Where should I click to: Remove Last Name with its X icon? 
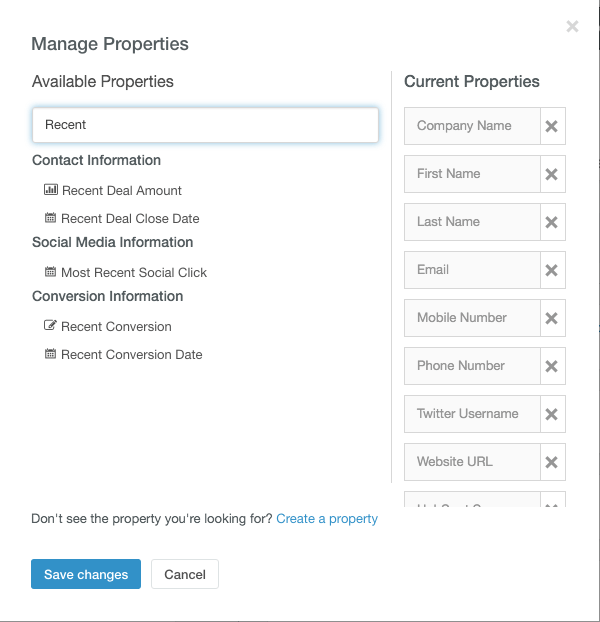pos(552,222)
